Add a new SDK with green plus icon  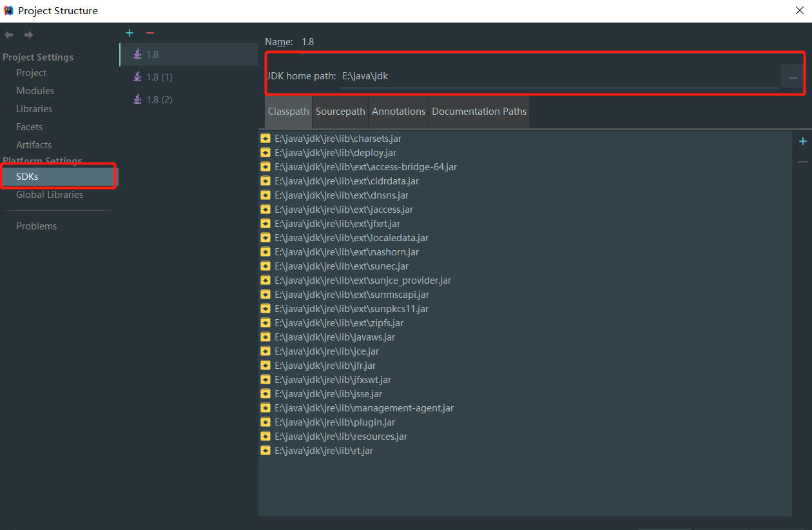(x=129, y=32)
